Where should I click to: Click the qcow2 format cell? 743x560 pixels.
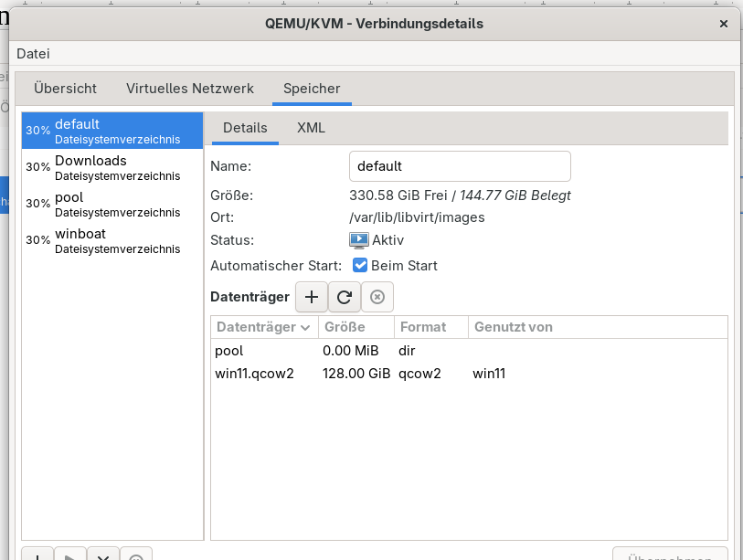[419, 374]
